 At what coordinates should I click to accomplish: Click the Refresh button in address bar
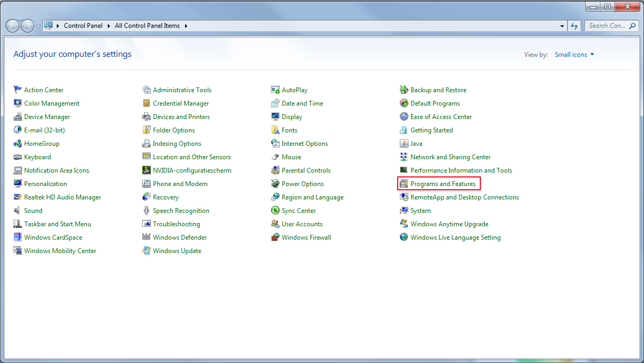pyautogui.click(x=574, y=25)
